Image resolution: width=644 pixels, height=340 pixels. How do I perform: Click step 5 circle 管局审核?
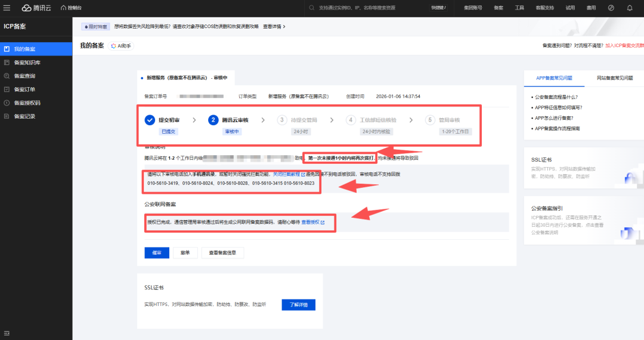(x=429, y=120)
